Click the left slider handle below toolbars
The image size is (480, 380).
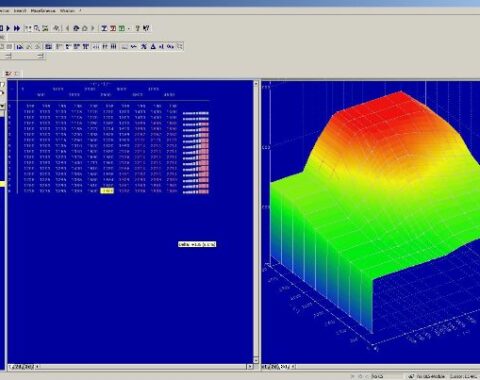[x=9, y=57]
